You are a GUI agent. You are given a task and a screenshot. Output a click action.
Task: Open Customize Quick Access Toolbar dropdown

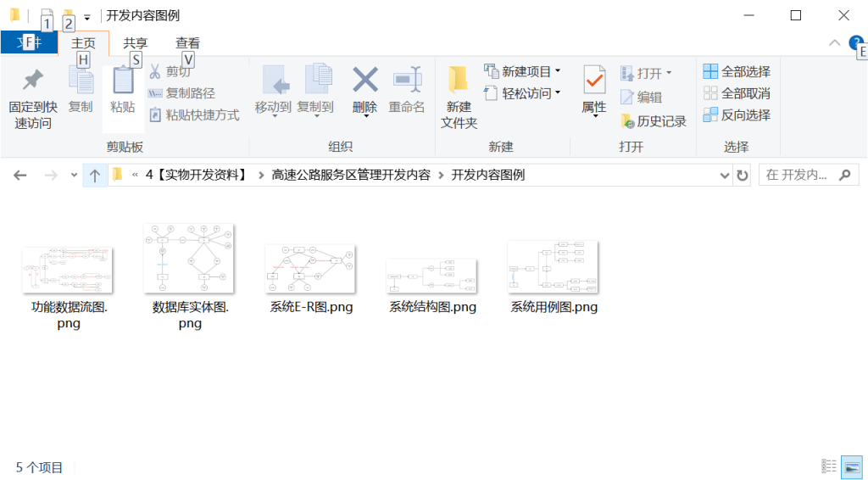[x=87, y=17]
